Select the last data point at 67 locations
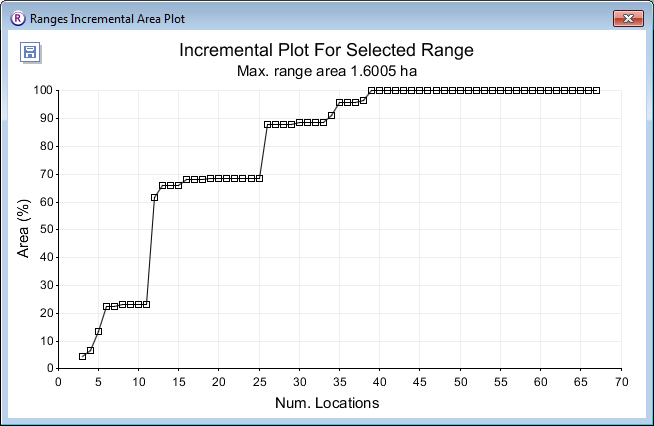 [x=597, y=90]
